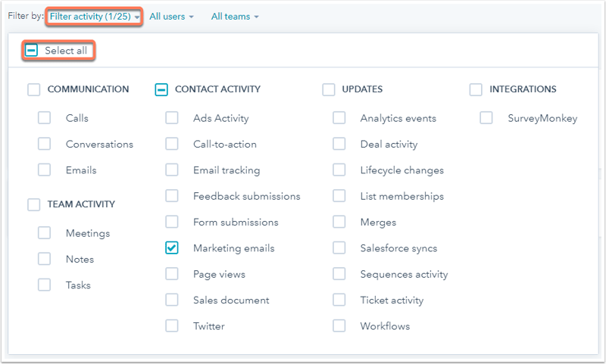Enable the Calls activity filter
606x364 pixels.
(45, 118)
